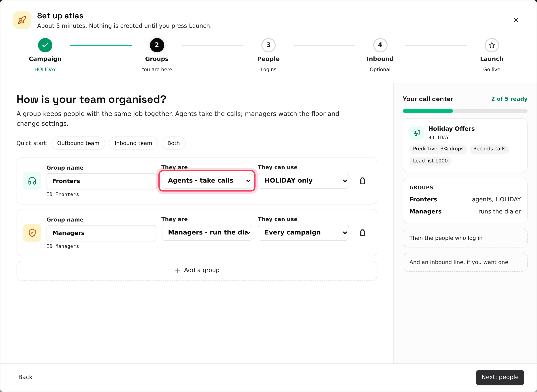Image resolution: width=537 pixels, height=392 pixels.
Task: Click the megaphone icon for Holiday Offers
Action: [416, 133]
